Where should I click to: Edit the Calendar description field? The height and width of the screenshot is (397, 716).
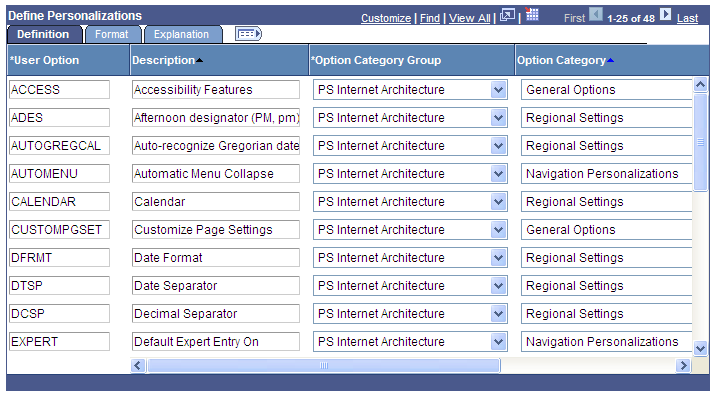click(x=216, y=201)
